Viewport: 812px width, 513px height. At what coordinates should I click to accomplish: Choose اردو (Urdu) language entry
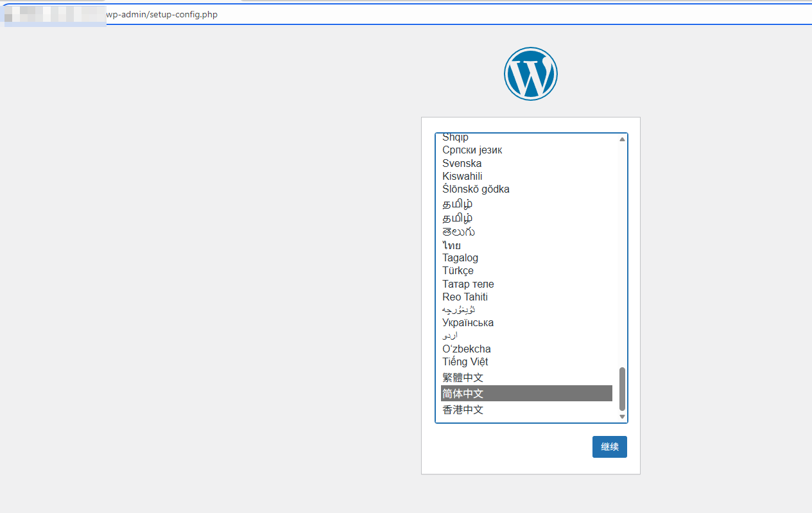(x=526, y=335)
